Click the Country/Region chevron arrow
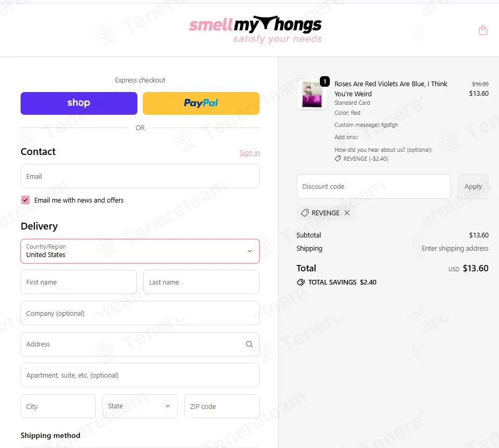Viewport: 499px width, 448px height. (x=250, y=251)
